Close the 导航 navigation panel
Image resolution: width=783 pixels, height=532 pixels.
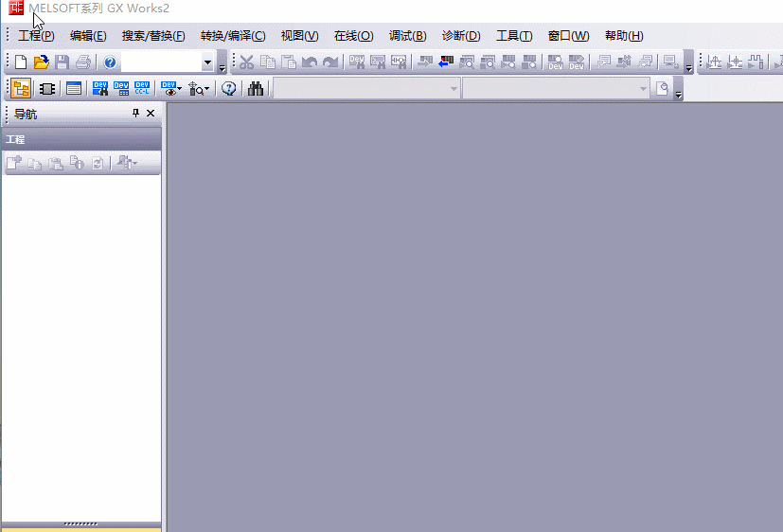pyautogui.click(x=151, y=114)
